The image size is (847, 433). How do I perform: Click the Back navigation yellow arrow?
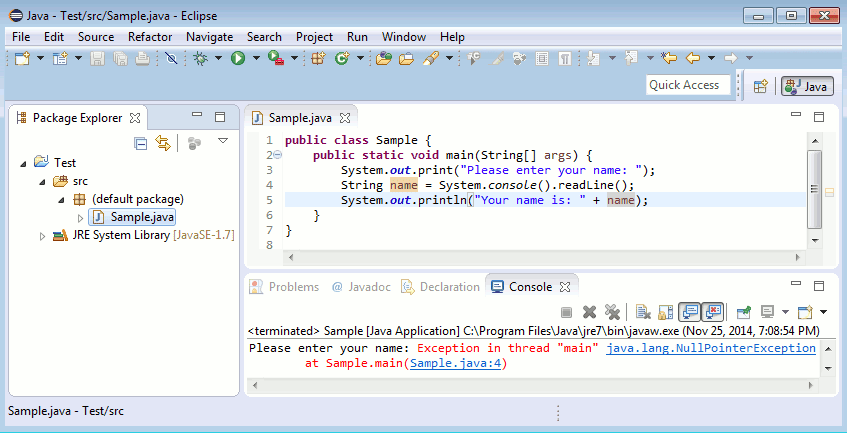tap(693, 58)
